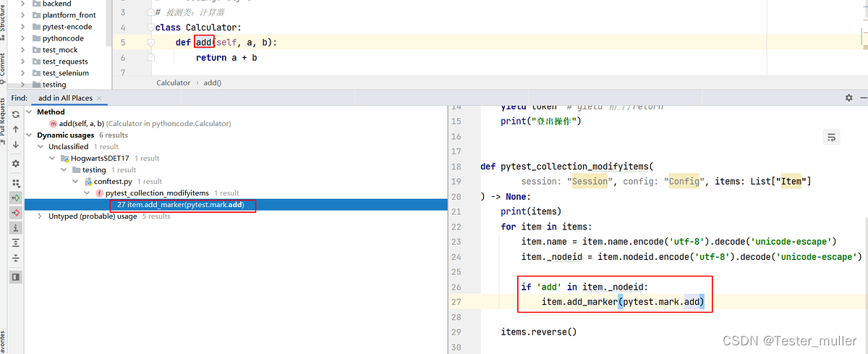868x354 pixels.
Task: Expand all results in Find tree
Action: click(16, 243)
